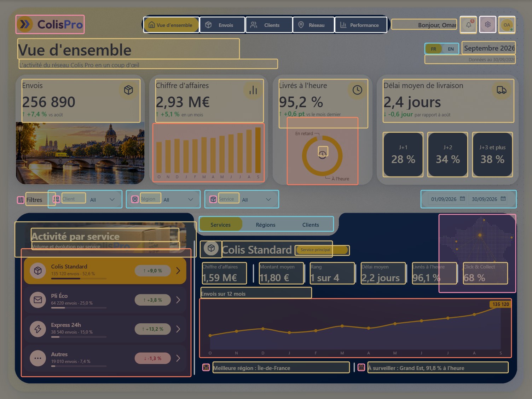532x399 pixels.
Task: Click the truck icon on Délai moyen card
Action: coord(501,90)
